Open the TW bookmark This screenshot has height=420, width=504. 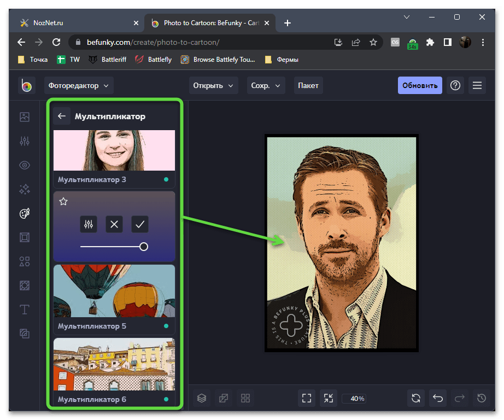point(68,60)
